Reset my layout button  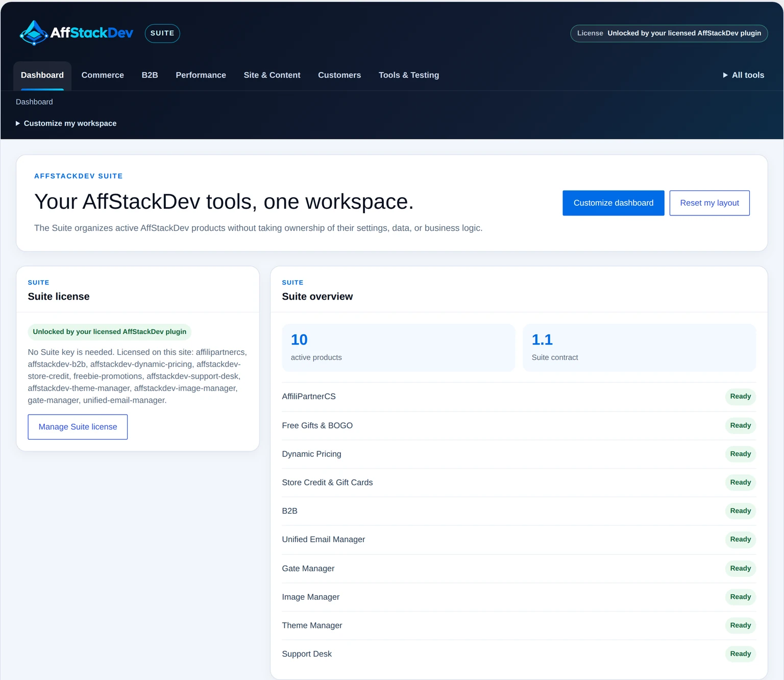pyautogui.click(x=709, y=203)
